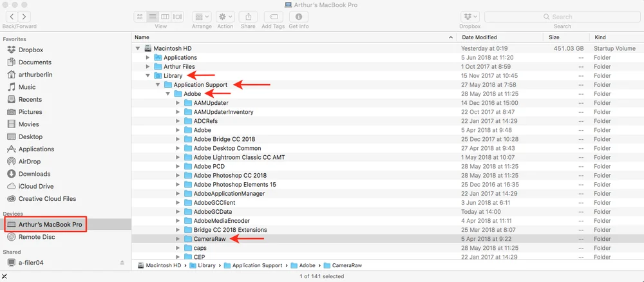Click into the Search field
This screenshot has height=282, width=644.
[x=562, y=17]
